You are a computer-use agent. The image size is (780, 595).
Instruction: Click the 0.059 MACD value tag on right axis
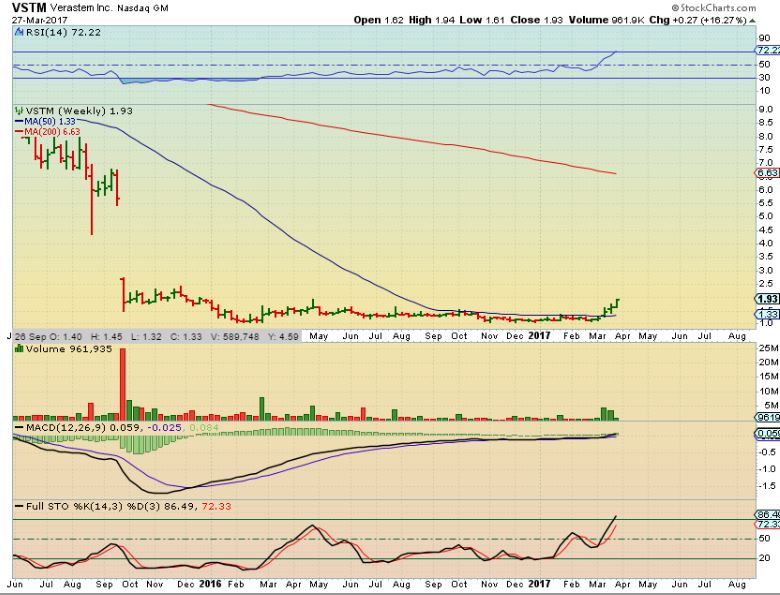tap(768, 434)
